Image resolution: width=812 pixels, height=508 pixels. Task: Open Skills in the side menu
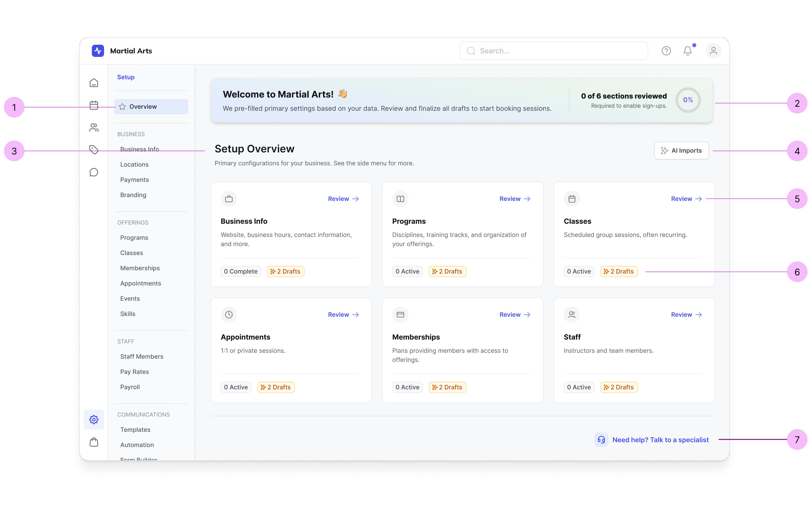click(x=128, y=314)
